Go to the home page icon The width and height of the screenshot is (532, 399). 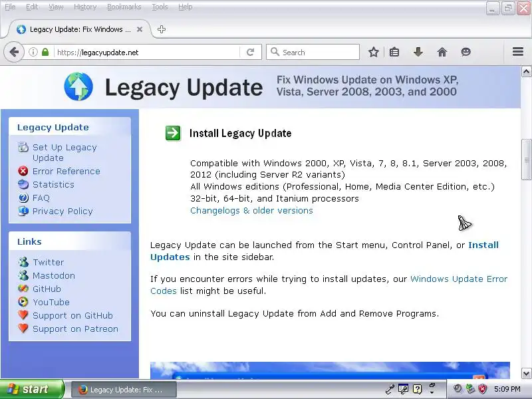click(x=442, y=53)
